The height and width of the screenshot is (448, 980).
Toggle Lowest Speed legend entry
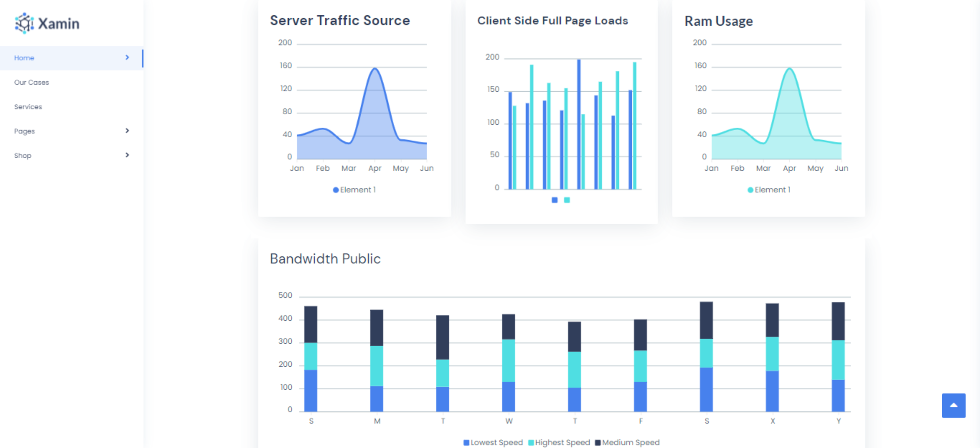493,443
